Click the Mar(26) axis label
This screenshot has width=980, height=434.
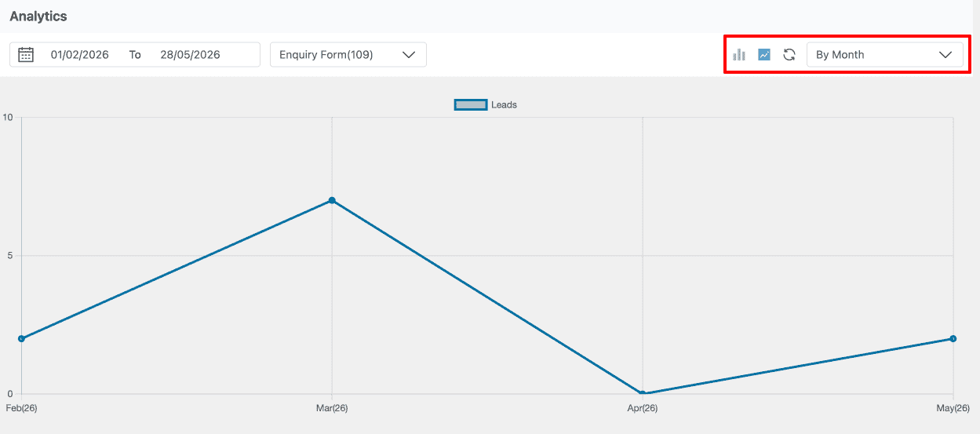click(x=332, y=408)
